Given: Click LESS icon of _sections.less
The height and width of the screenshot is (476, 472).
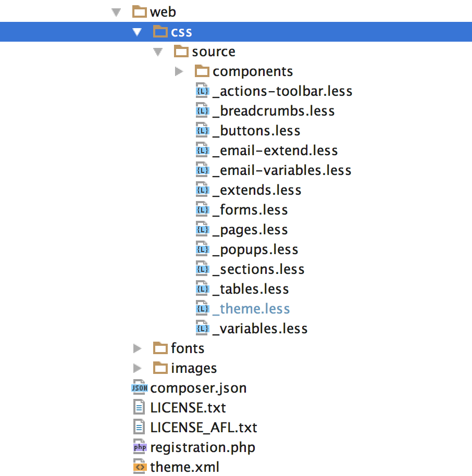Looking at the screenshot, I should [202, 269].
